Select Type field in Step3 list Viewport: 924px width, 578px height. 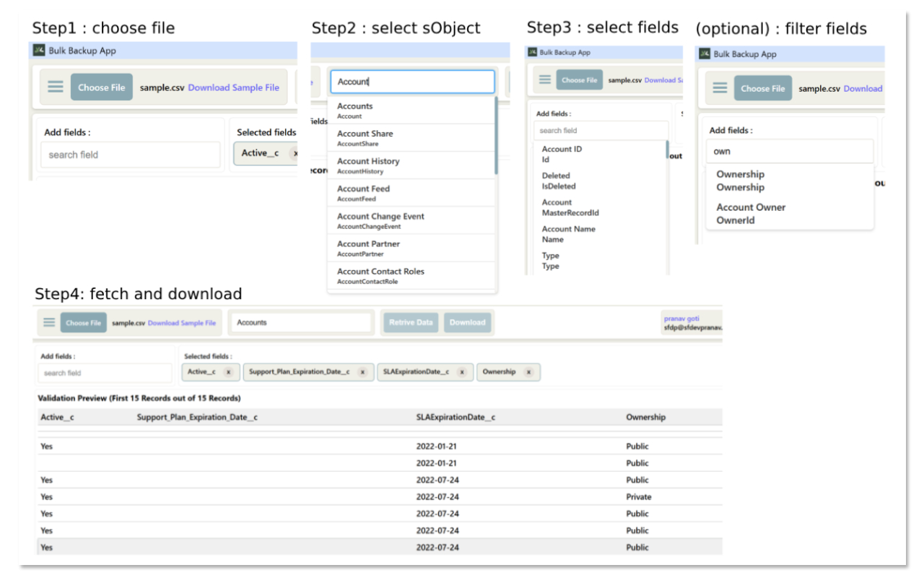coord(599,261)
